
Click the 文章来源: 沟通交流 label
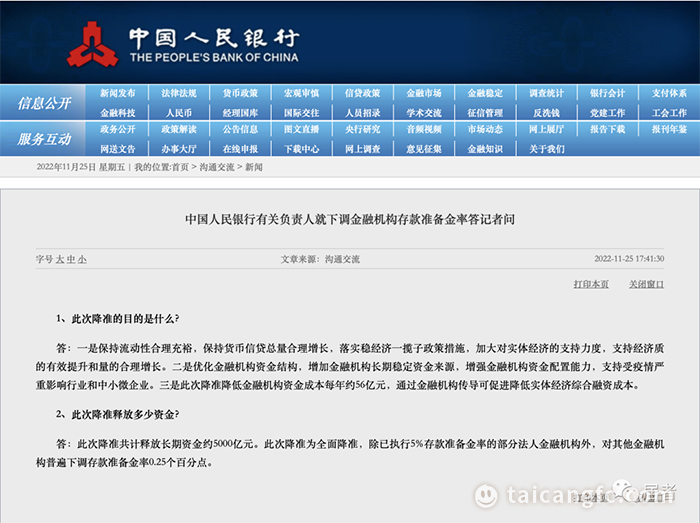pyautogui.click(x=320, y=259)
